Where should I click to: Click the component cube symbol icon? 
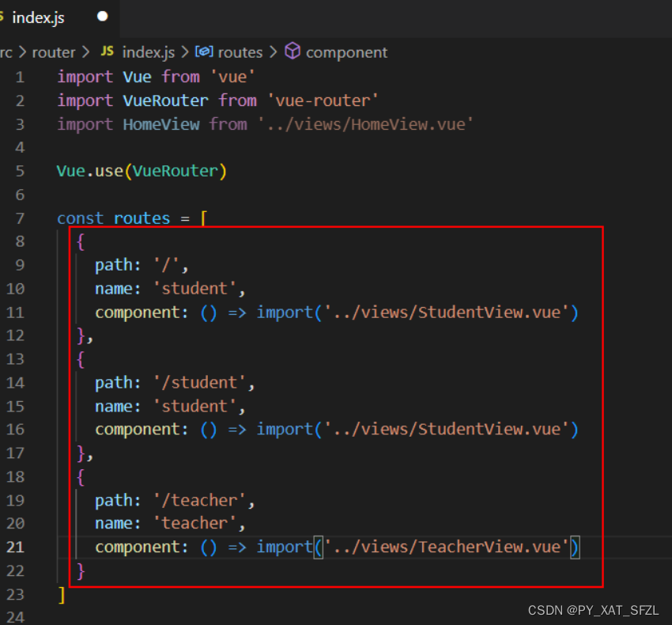point(293,51)
